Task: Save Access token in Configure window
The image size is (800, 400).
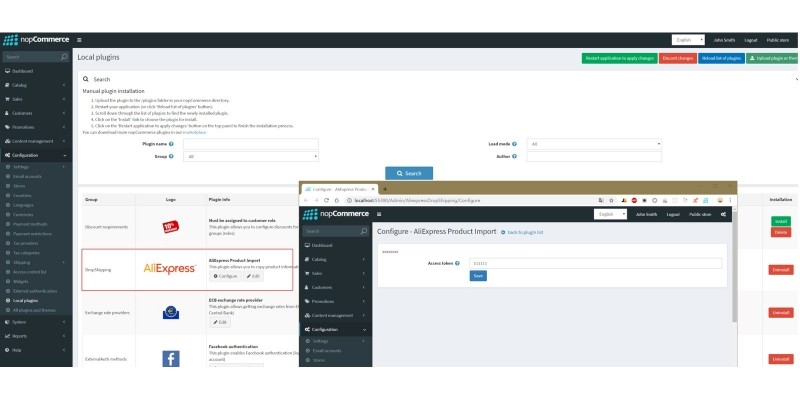Action: pos(478,276)
